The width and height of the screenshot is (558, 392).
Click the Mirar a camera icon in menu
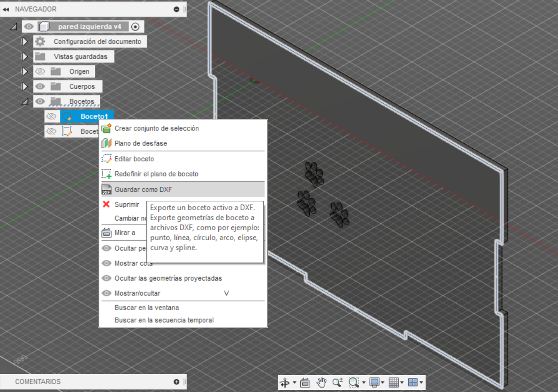click(106, 233)
